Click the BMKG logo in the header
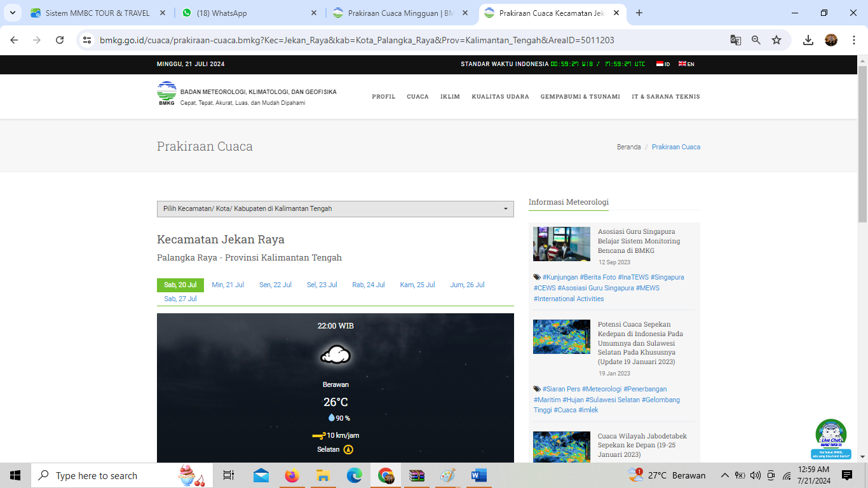868x488 pixels. pos(166,93)
